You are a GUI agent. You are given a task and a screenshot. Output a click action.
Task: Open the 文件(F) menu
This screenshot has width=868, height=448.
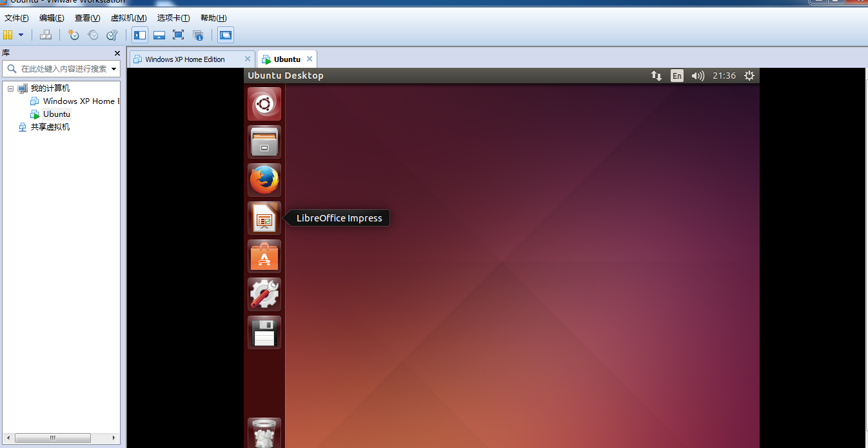pos(17,18)
